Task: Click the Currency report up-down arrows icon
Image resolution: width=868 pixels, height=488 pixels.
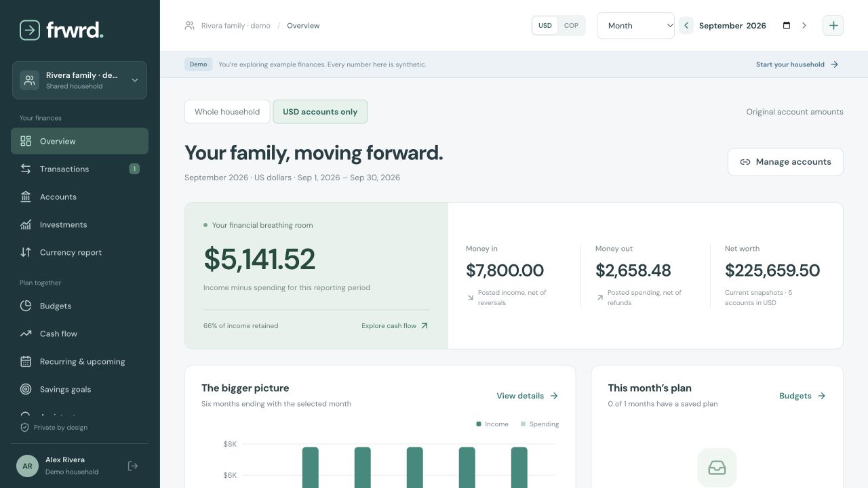Action: [x=26, y=252]
